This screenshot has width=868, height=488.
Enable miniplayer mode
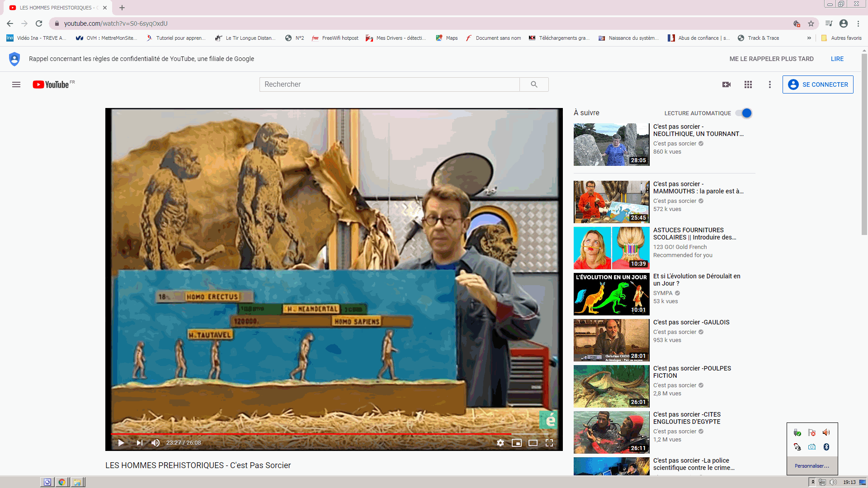516,443
